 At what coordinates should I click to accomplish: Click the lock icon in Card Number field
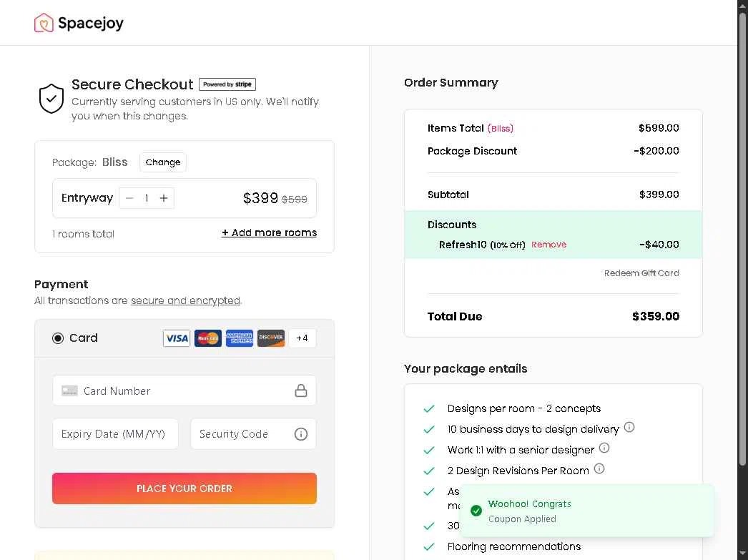coord(300,390)
